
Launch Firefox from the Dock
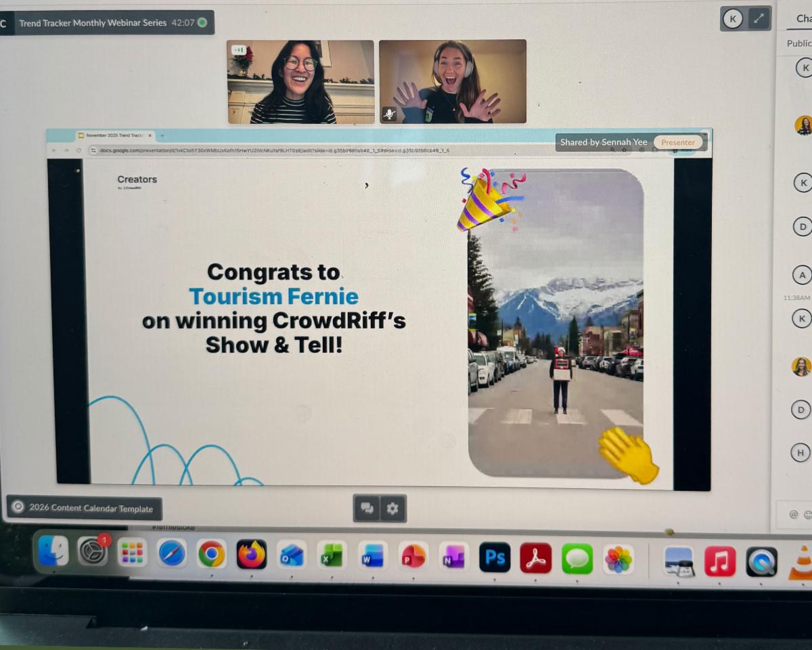[x=252, y=555]
